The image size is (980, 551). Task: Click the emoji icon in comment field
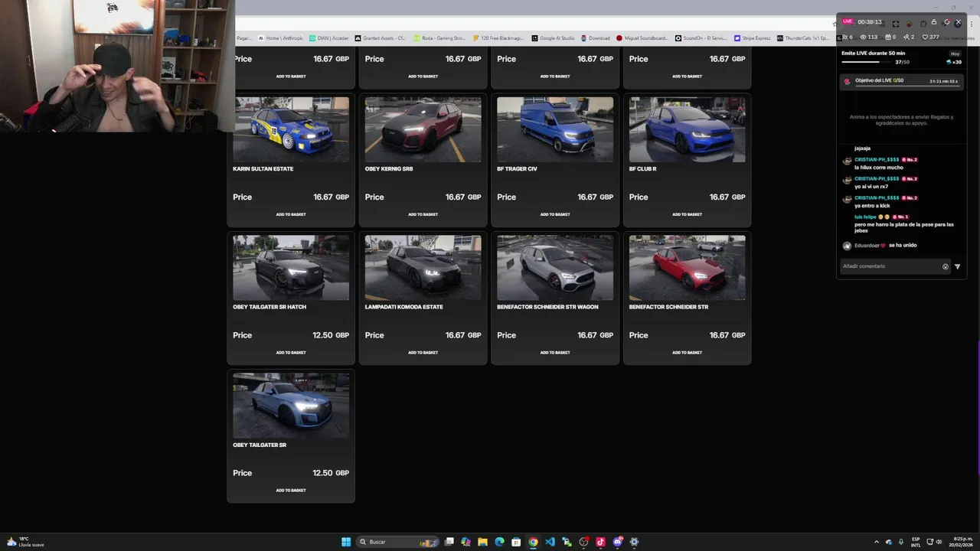click(946, 266)
